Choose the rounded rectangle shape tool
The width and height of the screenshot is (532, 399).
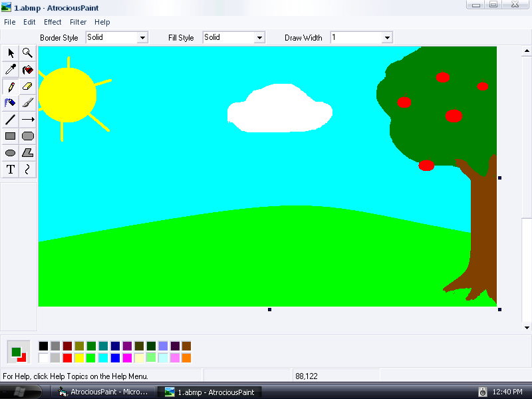tap(28, 136)
